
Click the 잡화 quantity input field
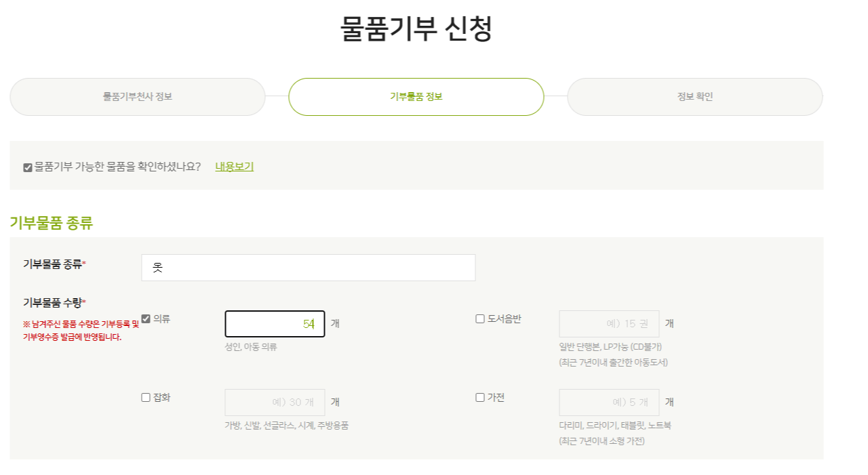click(275, 402)
